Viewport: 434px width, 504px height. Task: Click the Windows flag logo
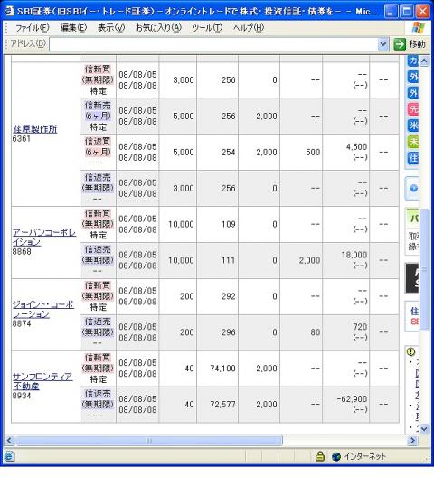pyautogui.click(x=418, y=28)
